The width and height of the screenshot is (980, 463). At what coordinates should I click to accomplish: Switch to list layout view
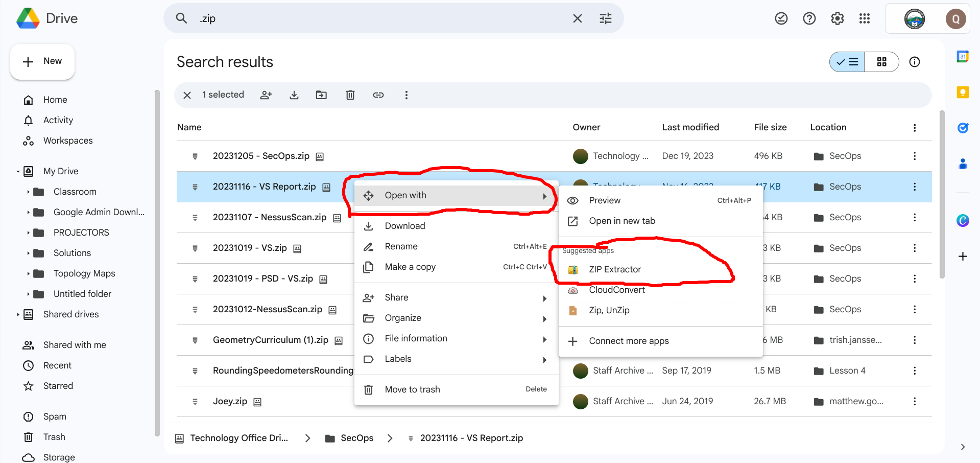click(x=847, y=62)
